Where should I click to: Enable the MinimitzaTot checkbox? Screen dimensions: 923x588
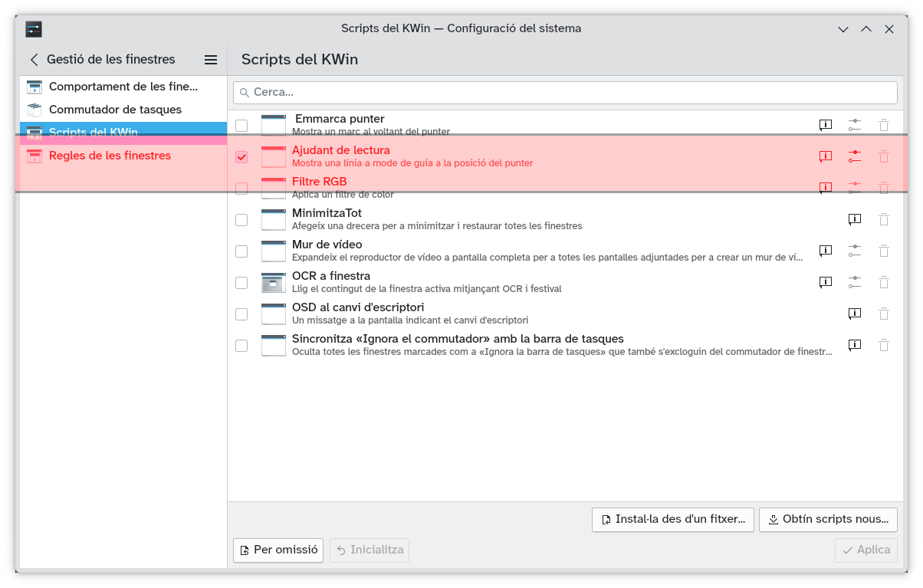[241, 219]
